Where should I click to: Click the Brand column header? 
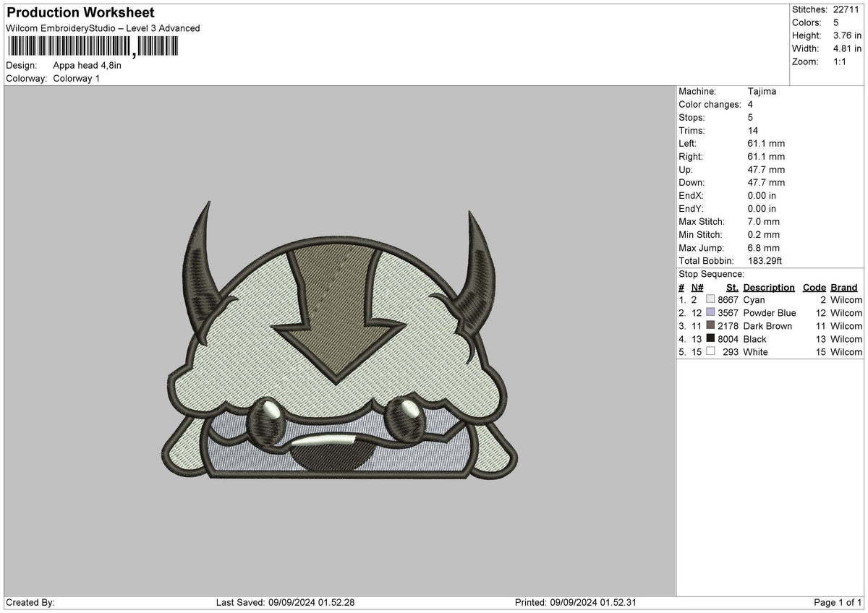point(843,287)
